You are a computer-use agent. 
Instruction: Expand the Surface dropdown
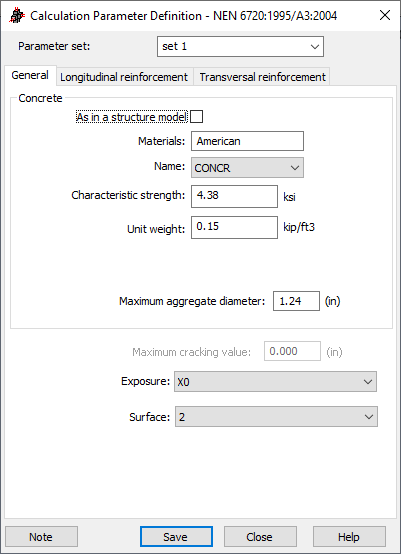coord(276,417)
